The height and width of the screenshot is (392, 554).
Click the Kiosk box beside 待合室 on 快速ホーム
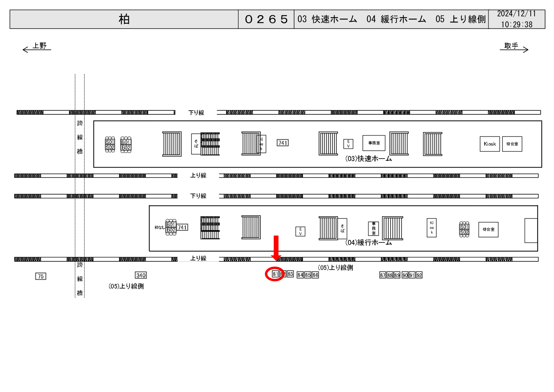point(490,144)
